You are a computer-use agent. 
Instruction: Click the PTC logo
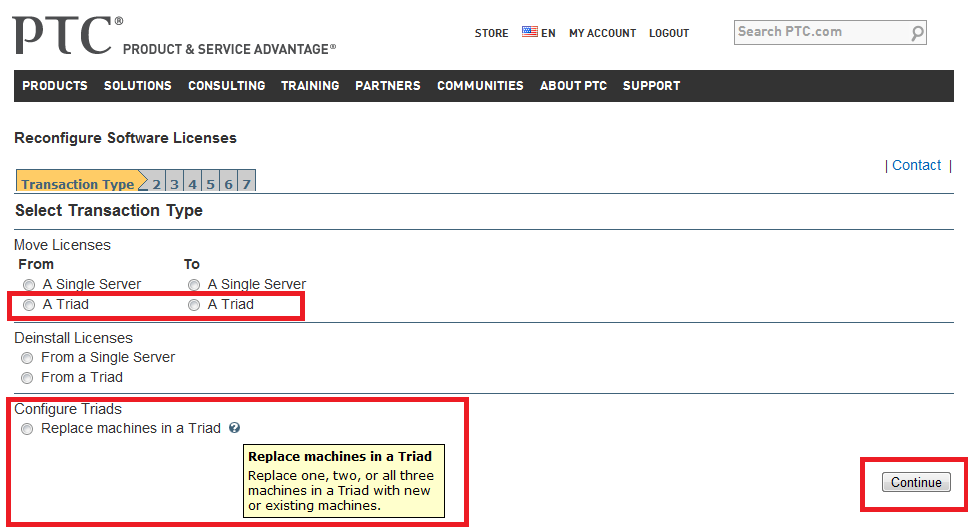[67, 35]
